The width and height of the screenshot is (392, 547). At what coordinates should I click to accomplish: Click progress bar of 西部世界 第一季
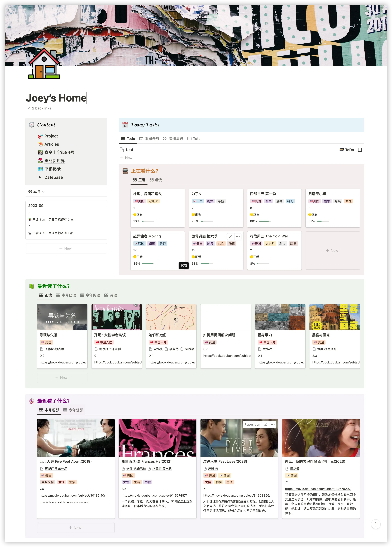tap(265, 221)
